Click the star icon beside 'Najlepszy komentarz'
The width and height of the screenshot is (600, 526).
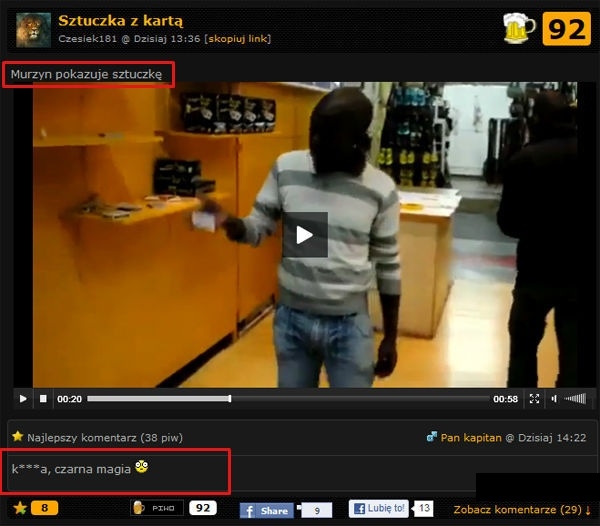(x=17, y=437)
